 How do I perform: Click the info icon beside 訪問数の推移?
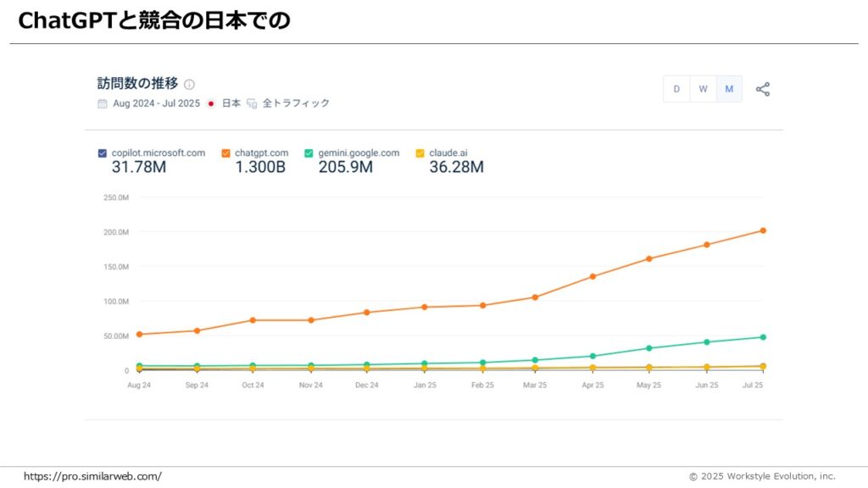(x=190, y=84)
